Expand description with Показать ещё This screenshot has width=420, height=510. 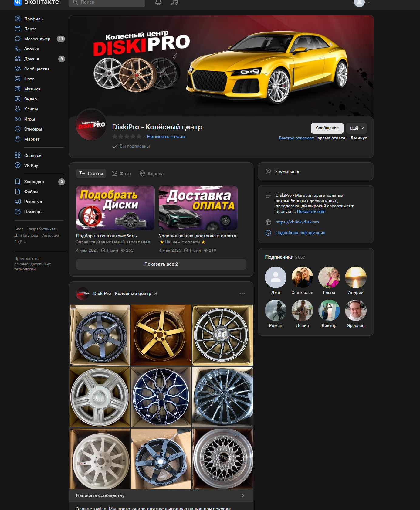(311, 211)
